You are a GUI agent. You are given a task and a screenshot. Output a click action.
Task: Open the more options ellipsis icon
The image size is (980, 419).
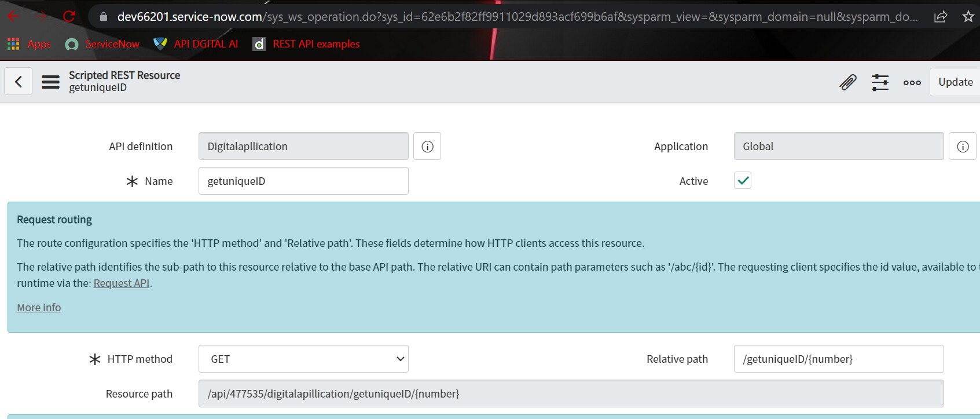pos(912,82)
